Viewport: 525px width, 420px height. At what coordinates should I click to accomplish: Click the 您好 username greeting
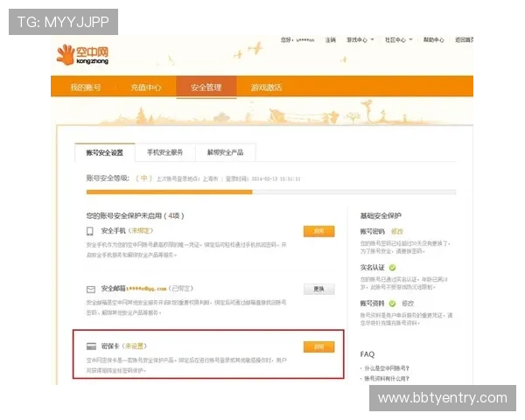(297, 40)
